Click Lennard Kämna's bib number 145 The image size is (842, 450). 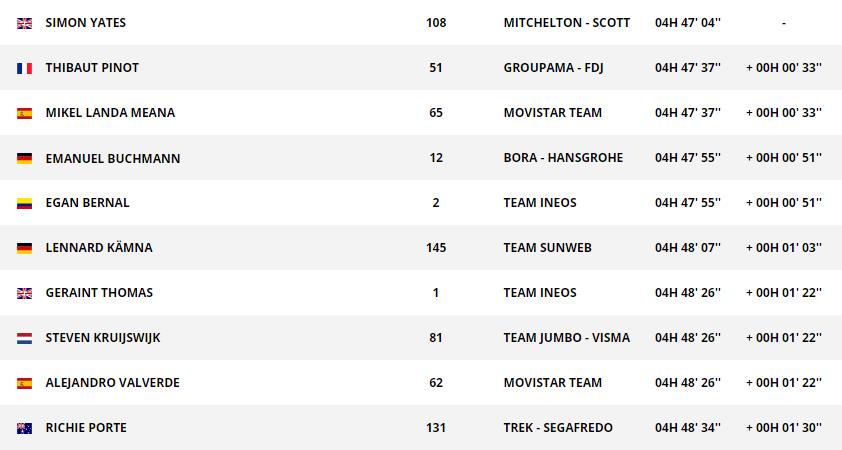[x=436, y=248]
